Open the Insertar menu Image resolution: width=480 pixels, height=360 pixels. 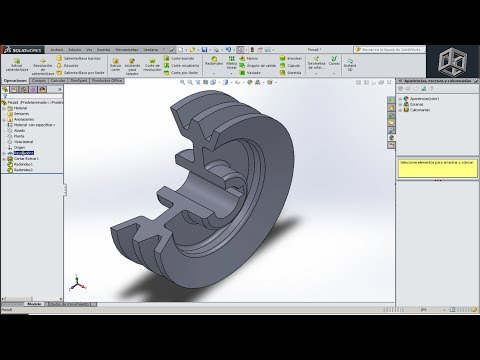pos(103,50)
